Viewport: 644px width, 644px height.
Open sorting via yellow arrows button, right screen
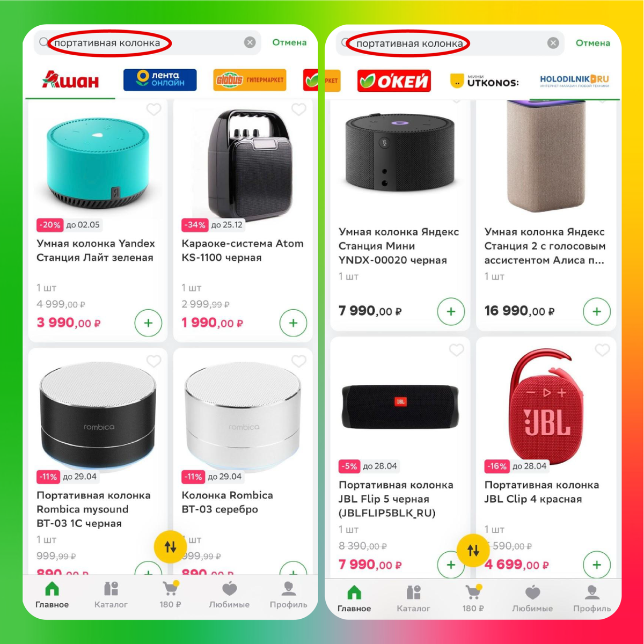point(473,550)
